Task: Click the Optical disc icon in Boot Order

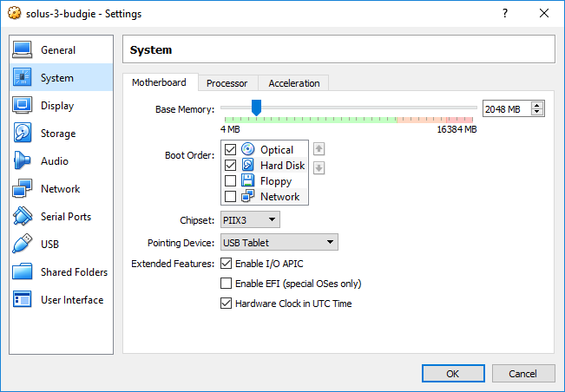Action: [x=248, y=149]
